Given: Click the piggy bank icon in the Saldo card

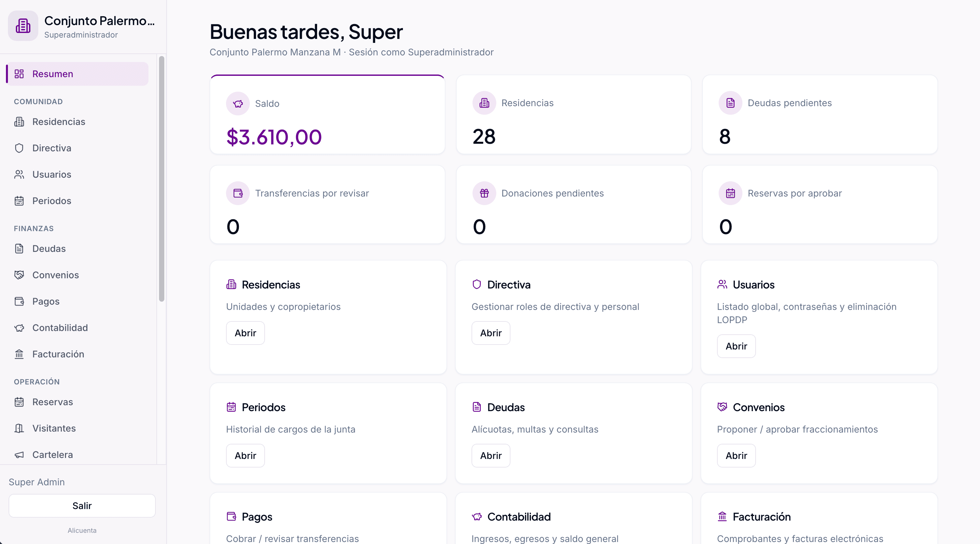Looking at the screenshot, I should pyautogui.click(x=238, y=104).
